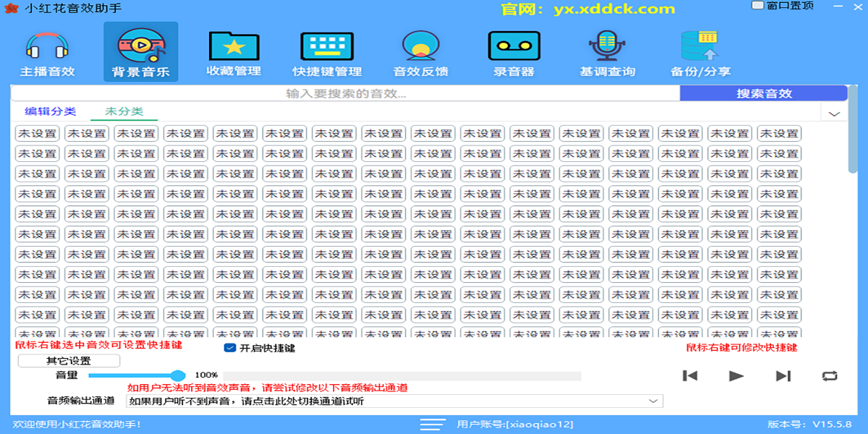868x434 pixels.
Task: Toggle loop playback mode
Action: coord(829,375)
